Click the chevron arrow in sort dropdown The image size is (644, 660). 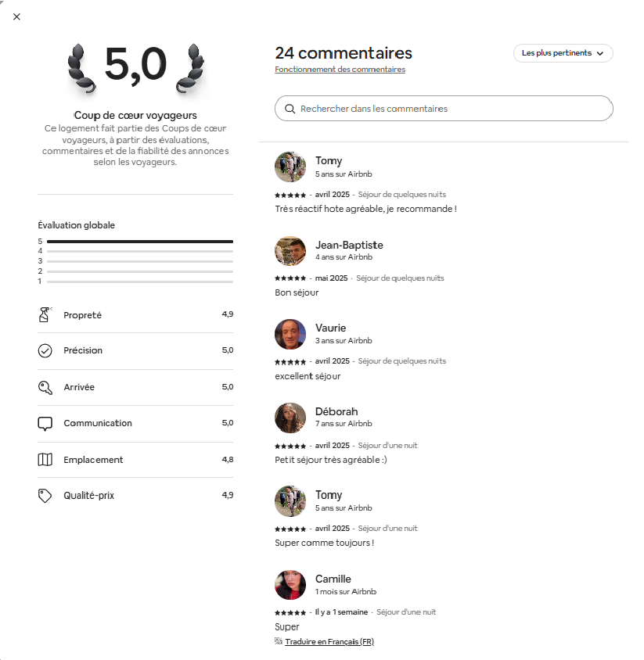click(x=600, y=53)
